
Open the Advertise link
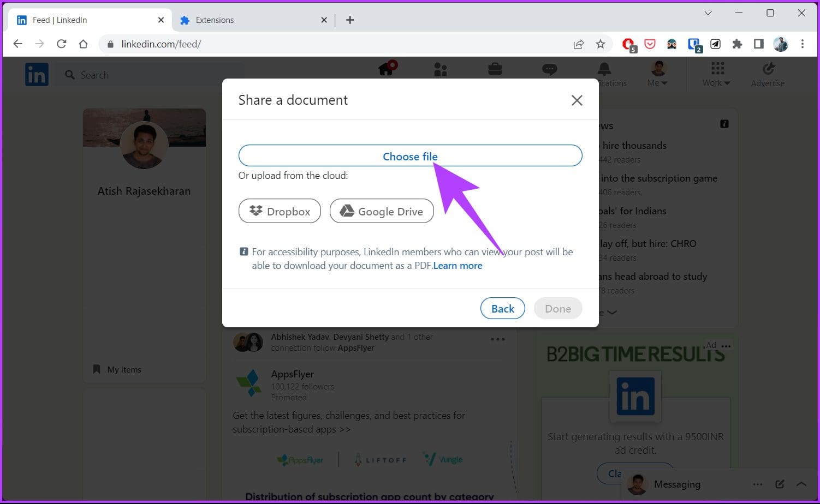pos(768,75)
